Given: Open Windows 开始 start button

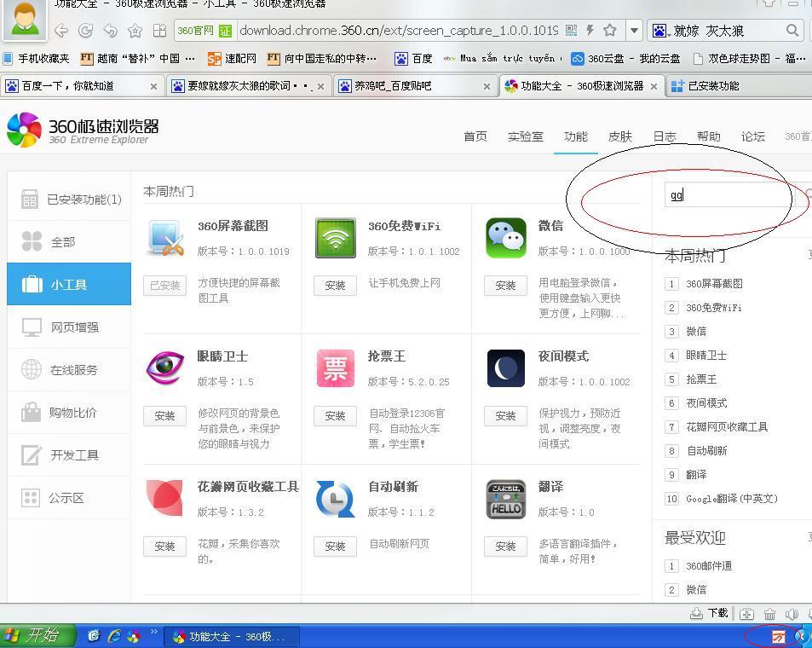Looking at the screenshot, I should (x=37, y=635).
